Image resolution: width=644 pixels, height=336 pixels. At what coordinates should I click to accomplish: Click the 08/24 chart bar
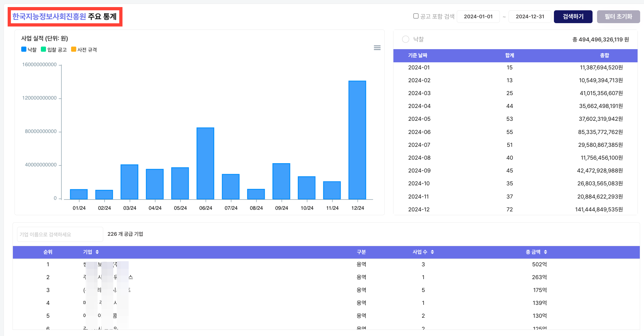tap(256, 194)
